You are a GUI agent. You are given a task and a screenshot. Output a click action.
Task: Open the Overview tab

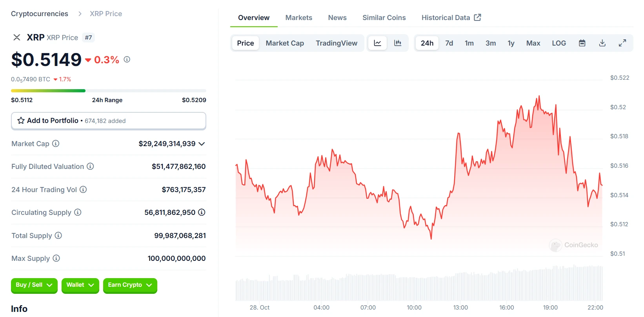254,18
